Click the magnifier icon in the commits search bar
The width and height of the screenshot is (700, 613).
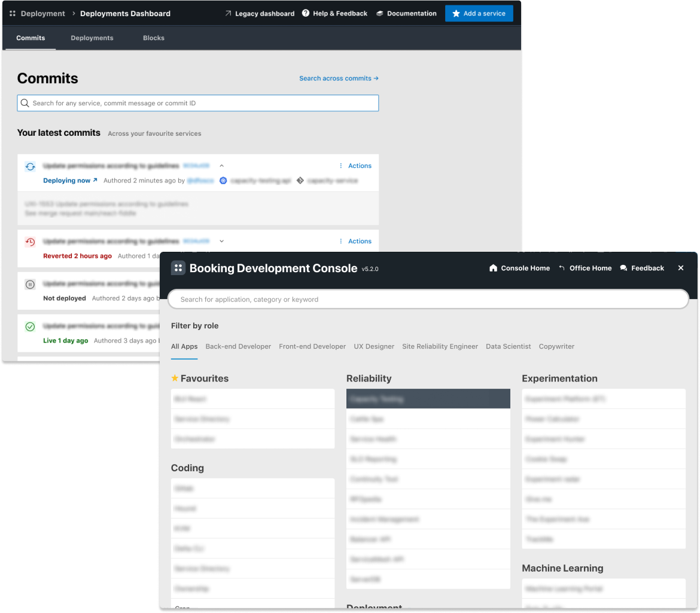(25, 103)
